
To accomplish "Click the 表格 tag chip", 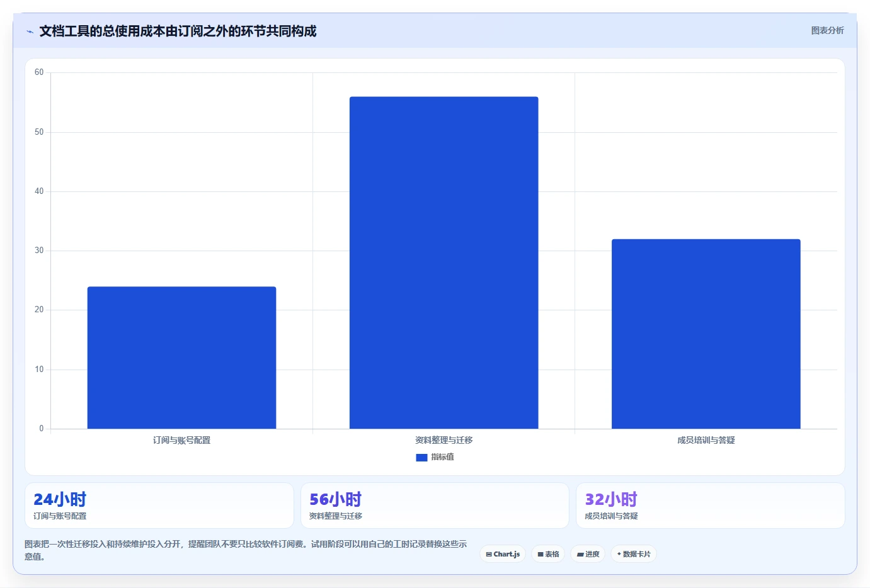I will pyautogui.click(x=548, y=554).
